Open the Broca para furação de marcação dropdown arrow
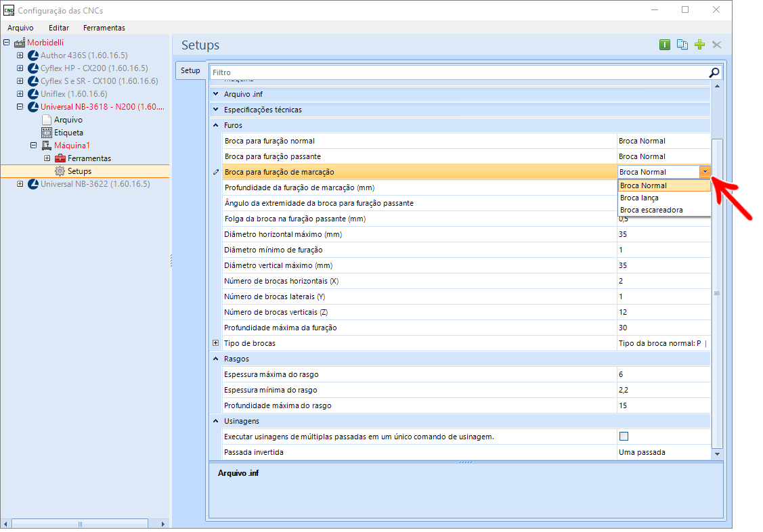This screenshot has height=532, width=763. tap(705, 172)
